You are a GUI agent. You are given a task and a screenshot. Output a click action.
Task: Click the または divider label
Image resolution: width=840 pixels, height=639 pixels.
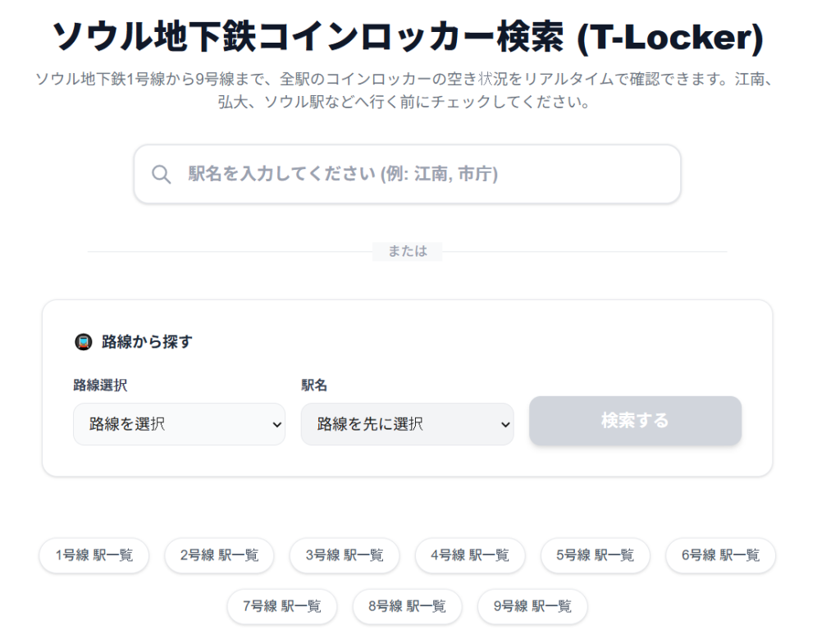tap(408, 252)
